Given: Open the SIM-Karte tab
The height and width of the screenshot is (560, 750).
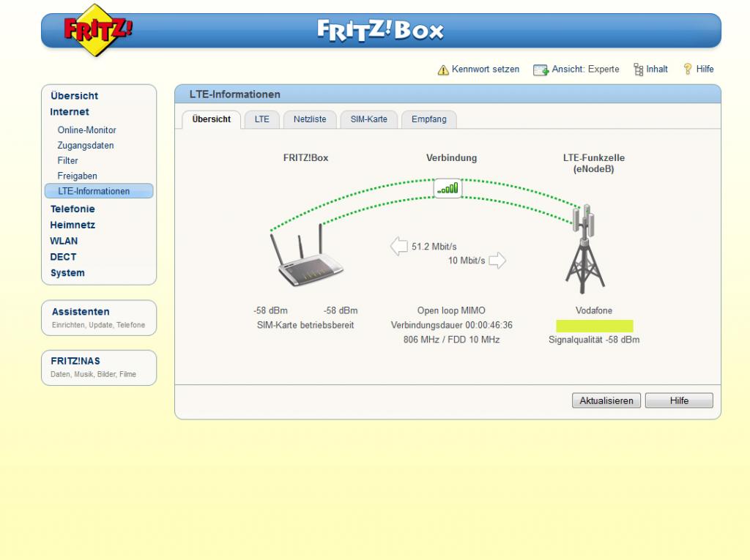Looking at the screenshot, I should (x=368, y=119).
